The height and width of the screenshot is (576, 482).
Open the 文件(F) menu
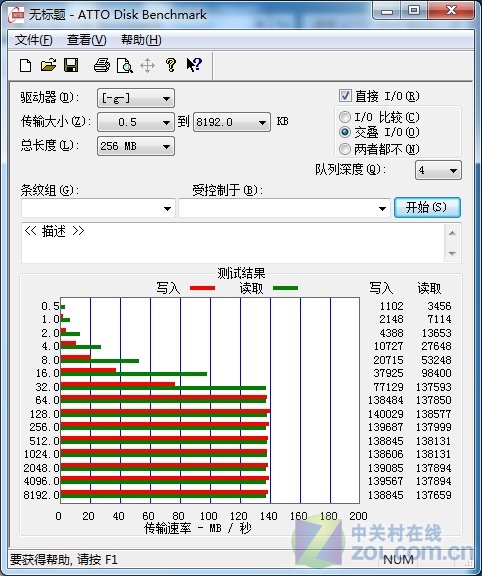click(x=33, y=40)
